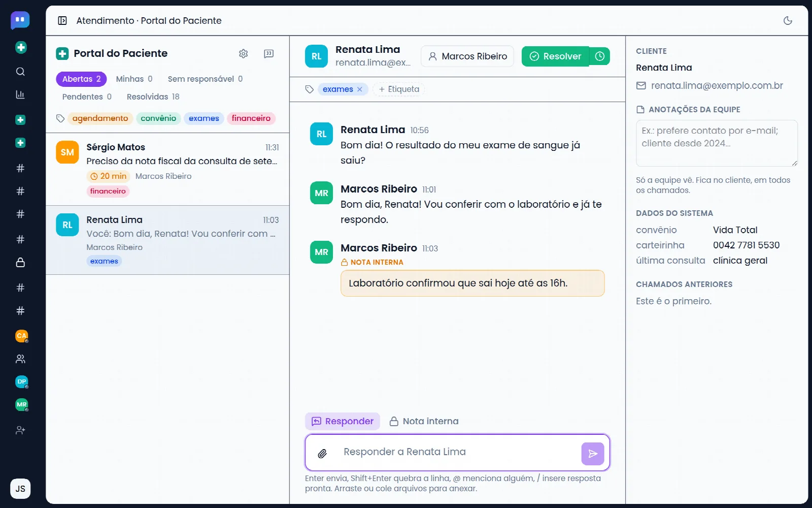Send the reply with arrow button
Viewport: 812px width, 508px height.
pyautogui.click(x=593, y=454)
